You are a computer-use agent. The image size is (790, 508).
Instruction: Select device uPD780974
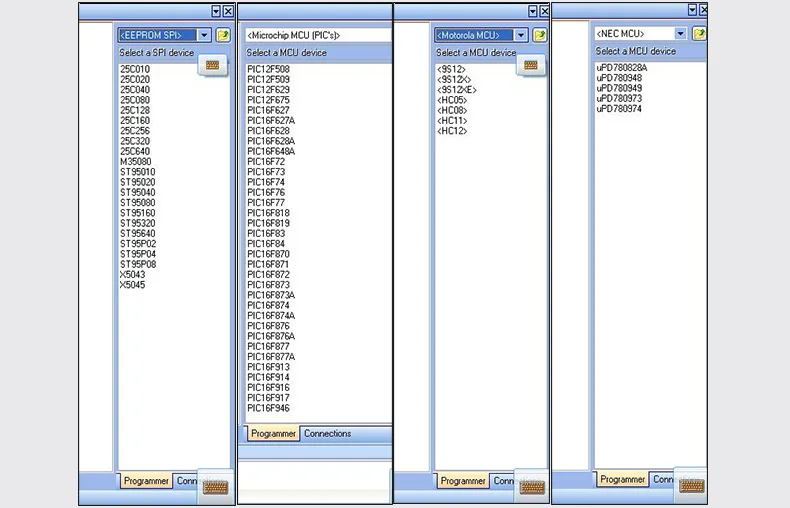tap(619, 109)
